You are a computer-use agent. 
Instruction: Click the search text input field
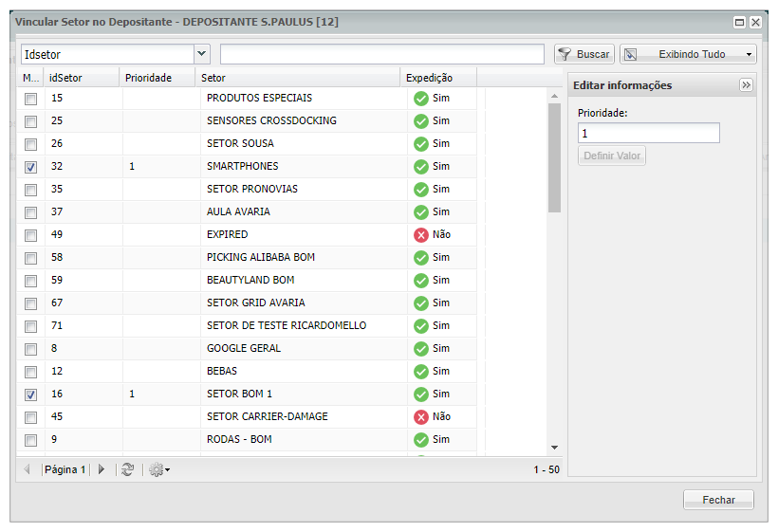tap(382, 54)
